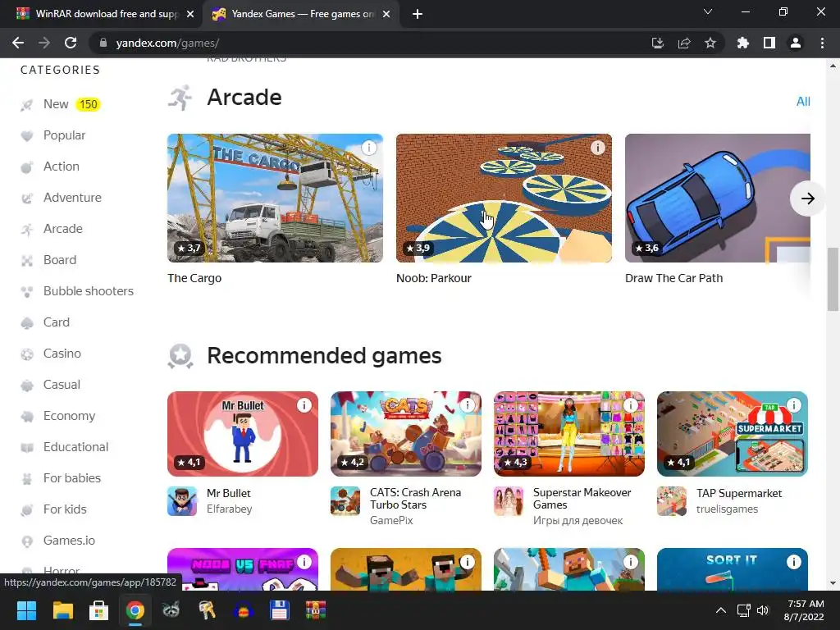Reload the Yandex Games page

[x=71, y=43]
